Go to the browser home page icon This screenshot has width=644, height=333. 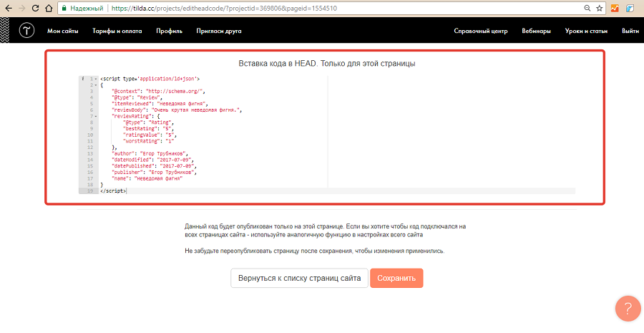pos(49,8)
